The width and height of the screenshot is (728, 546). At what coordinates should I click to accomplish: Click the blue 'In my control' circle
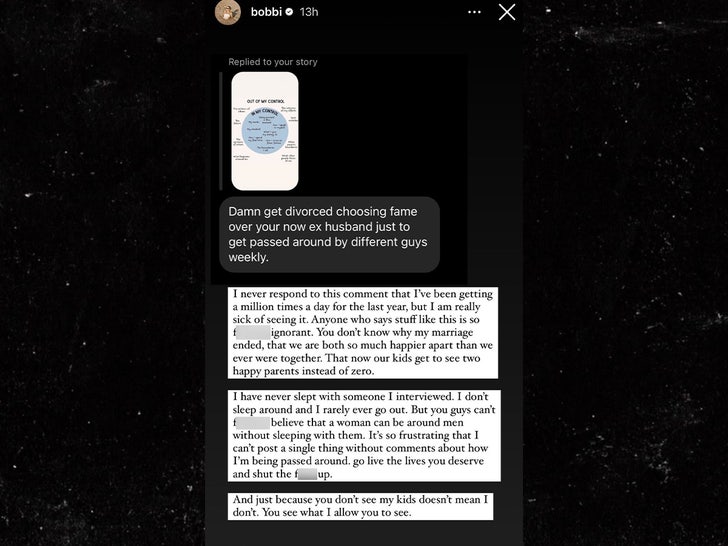coord(265,131)
